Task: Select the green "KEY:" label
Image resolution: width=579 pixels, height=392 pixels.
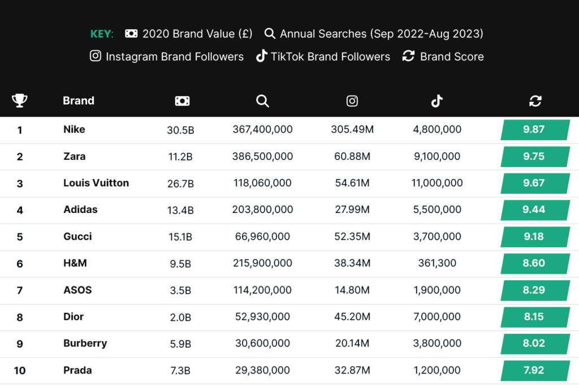Action: coord(102,34)
